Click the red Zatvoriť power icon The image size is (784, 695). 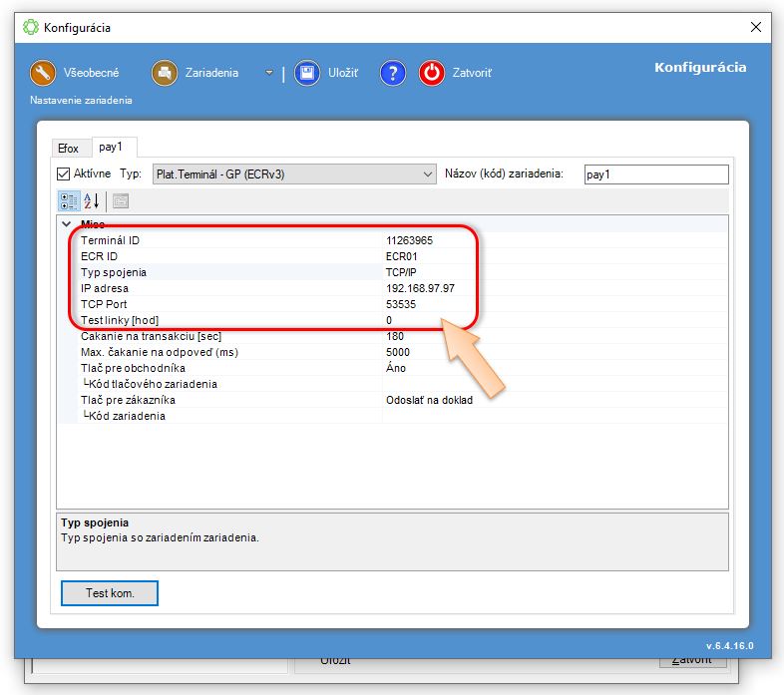click(432, 73)
